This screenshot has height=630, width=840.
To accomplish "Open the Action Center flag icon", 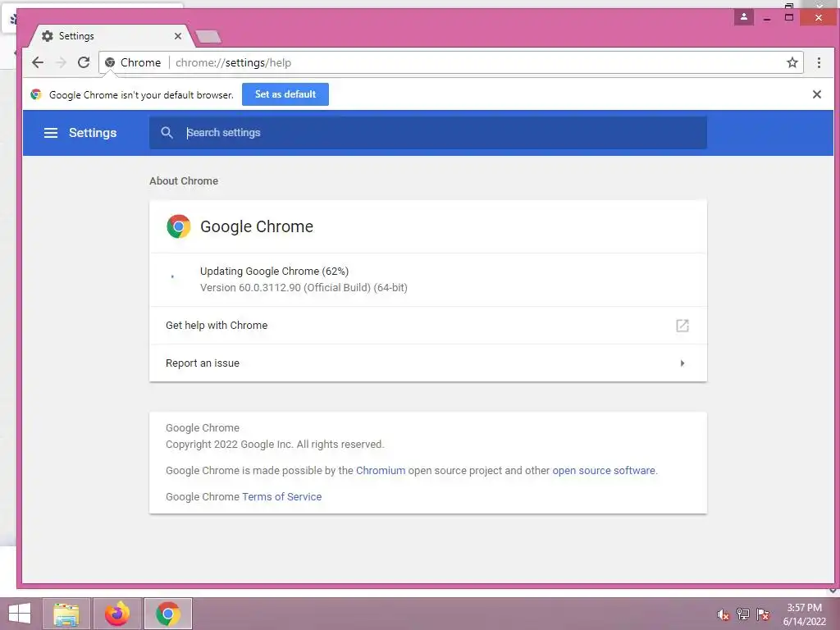I will click(x=763, y=614).
